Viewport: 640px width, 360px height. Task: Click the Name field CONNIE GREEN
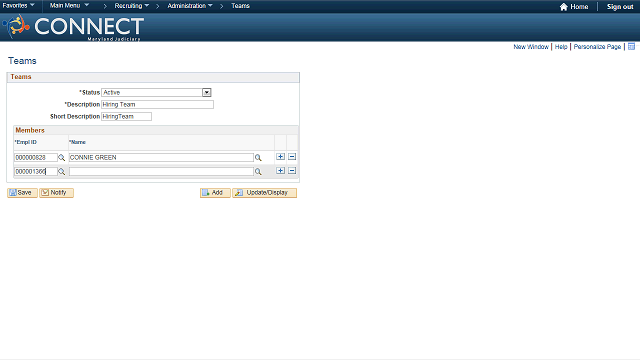coord(161,158)
